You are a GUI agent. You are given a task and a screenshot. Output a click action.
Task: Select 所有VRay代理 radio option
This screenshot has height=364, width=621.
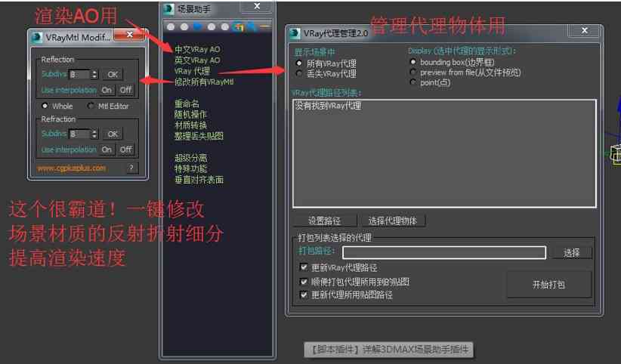(299, 63)
